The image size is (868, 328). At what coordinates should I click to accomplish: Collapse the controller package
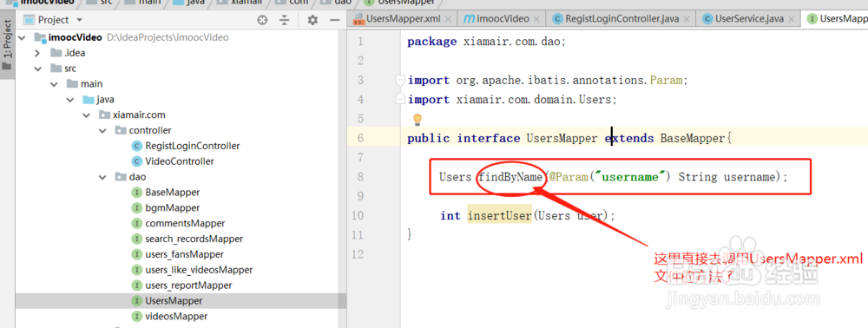[x=102, y=130]
